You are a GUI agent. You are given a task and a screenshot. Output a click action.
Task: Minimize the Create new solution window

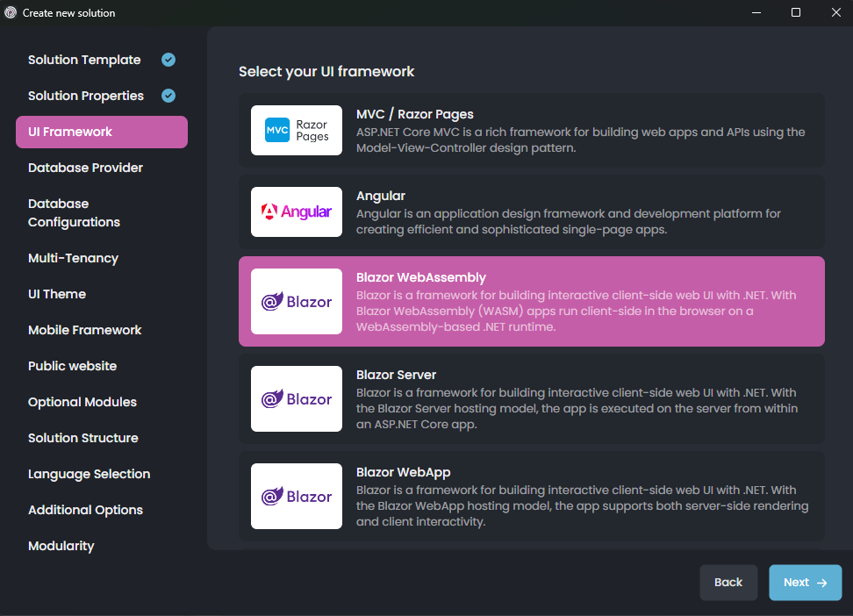pyautogui.click(x=756, y=12)
